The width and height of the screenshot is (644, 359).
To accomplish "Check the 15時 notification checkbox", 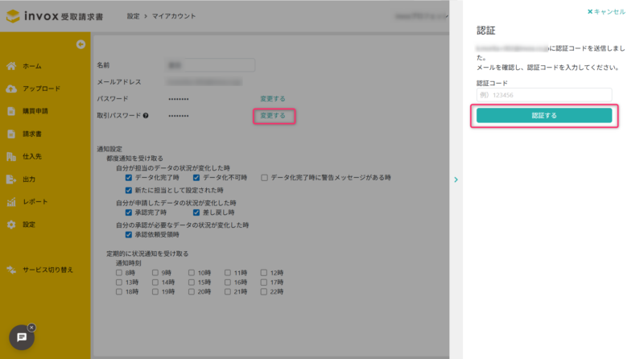I will click(x=192, y=283).
